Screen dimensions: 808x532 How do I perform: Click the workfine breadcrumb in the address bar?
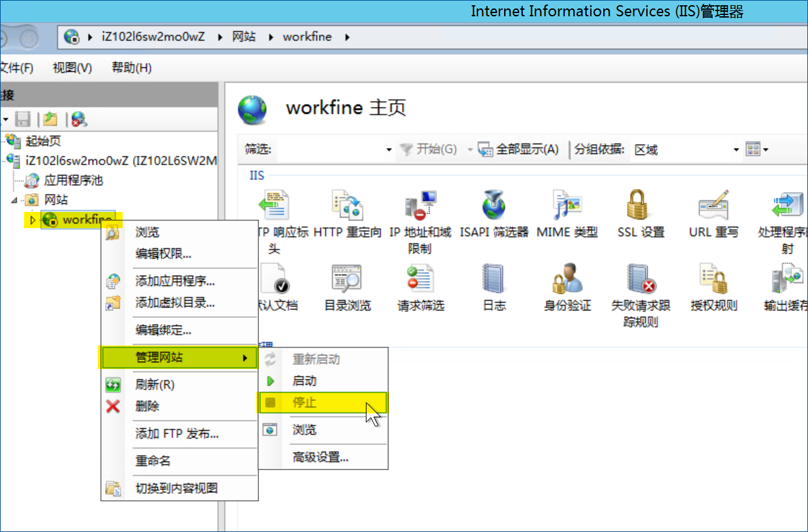[307, 37]
